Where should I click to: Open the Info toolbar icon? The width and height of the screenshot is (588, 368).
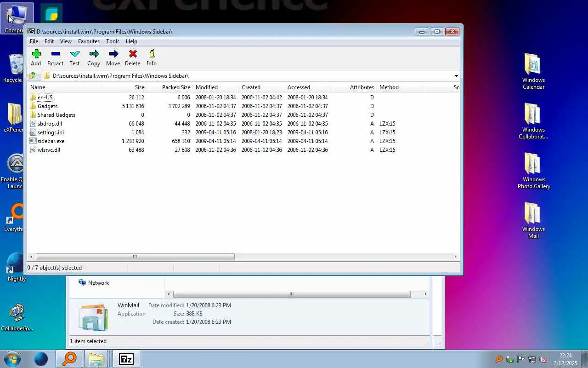tap(152, 54)
